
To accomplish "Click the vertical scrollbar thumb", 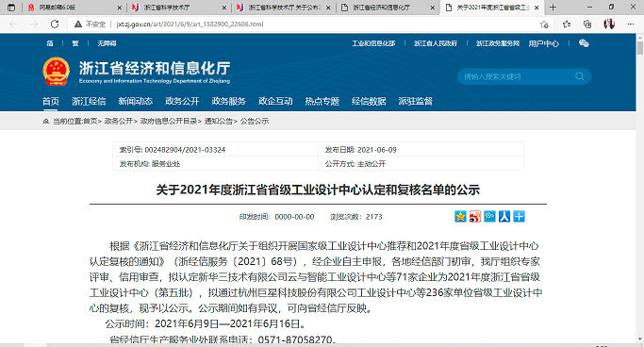I will point(640,48).
